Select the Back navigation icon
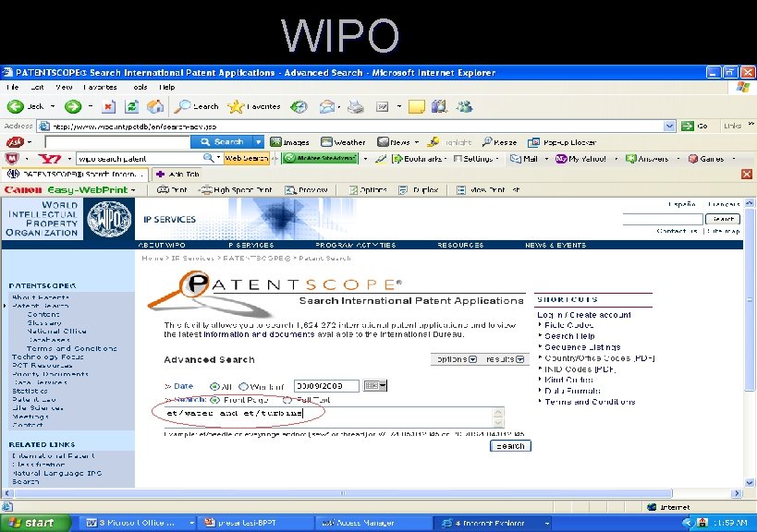This screenshot has width=757, height=532. pyautogui.click(x=15, y=105)
